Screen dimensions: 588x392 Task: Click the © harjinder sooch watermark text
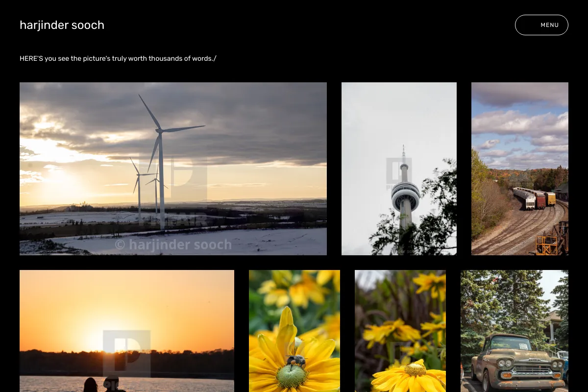pos(173,244)
